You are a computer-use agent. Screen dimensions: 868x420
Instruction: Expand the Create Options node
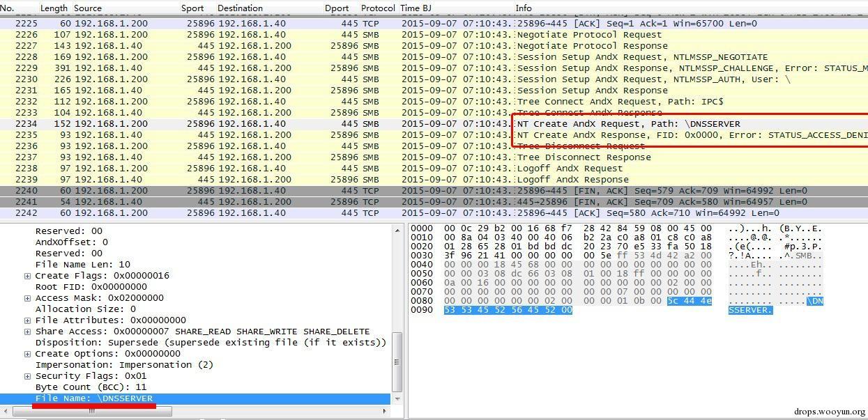pos(27,354)
